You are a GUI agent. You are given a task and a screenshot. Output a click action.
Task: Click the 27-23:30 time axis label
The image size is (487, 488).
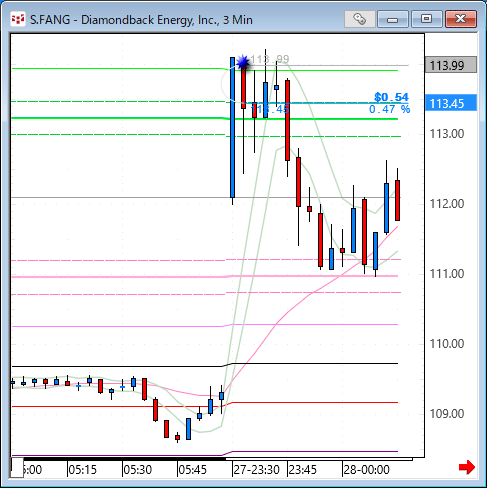(x=256, y=470)
